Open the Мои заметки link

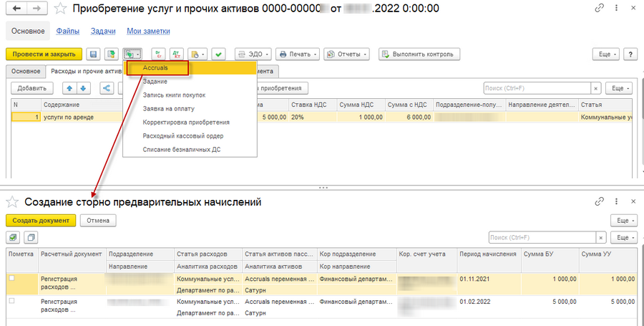[148, 31]
